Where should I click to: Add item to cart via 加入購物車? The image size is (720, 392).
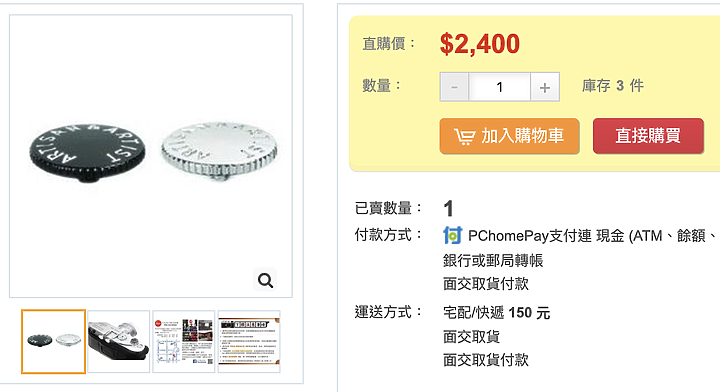pos(509,136)
